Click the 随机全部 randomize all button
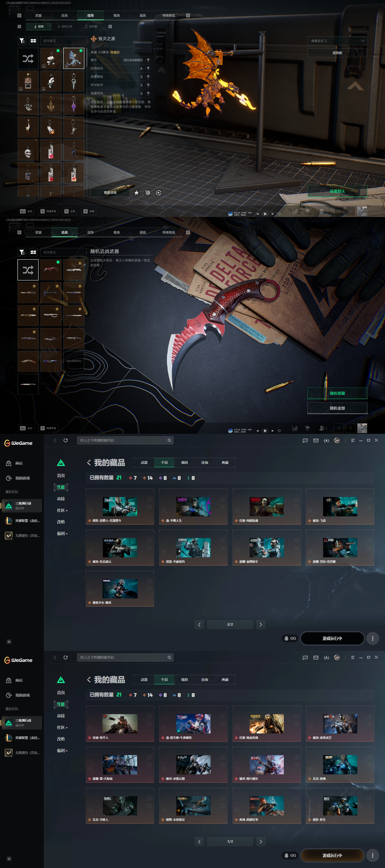Viewport: 385px width, 868px height. [337, 408]
